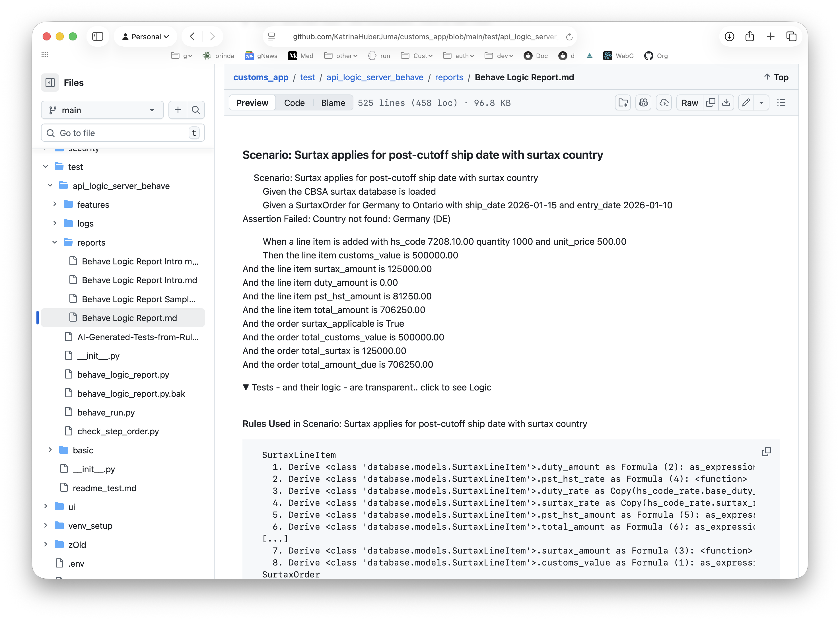
Task: Expand the features folder
Action: (55, 204)
